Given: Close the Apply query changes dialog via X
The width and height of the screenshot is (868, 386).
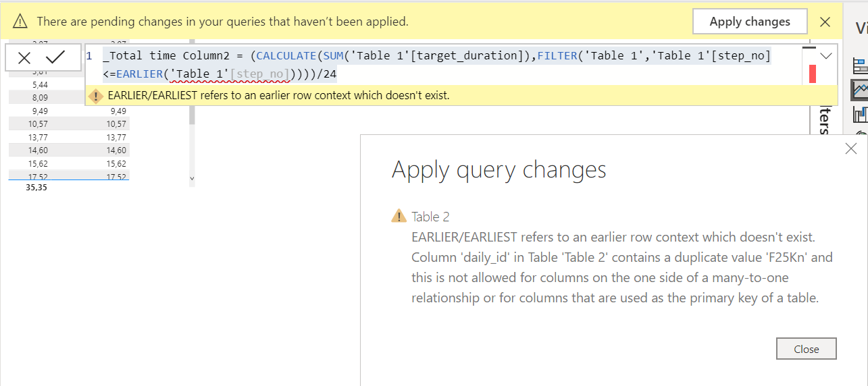Looking at the screenshot, I should (851, 149).
